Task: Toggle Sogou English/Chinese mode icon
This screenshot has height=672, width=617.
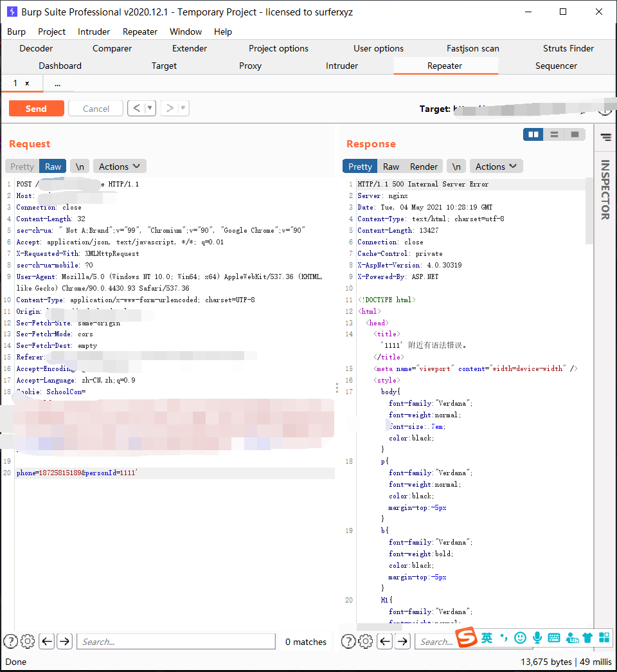Action: click(487, 638)
